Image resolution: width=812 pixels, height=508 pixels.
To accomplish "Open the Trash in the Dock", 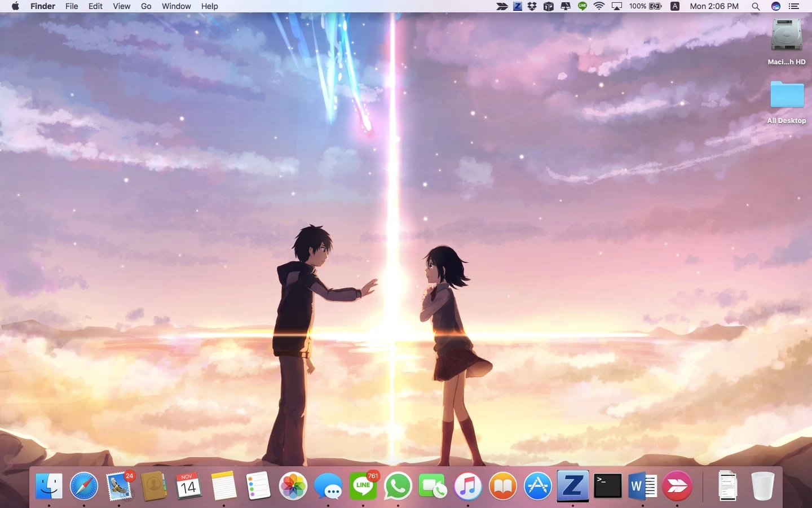I will pyautogui.click(x=763, y=486).
